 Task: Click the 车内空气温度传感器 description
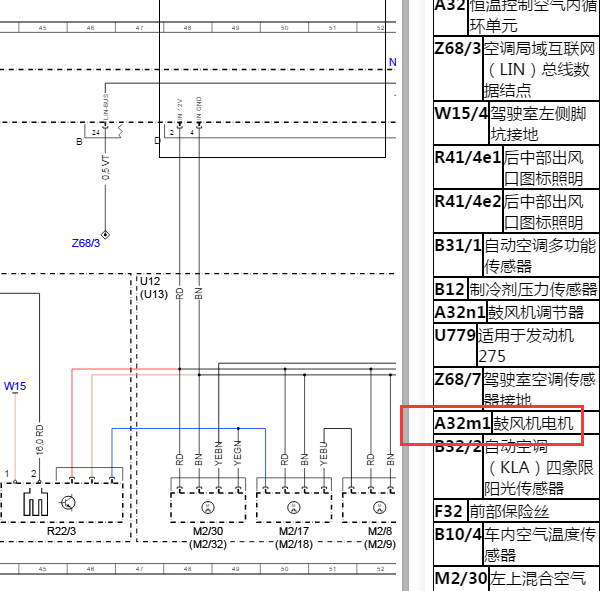point(541,545)
